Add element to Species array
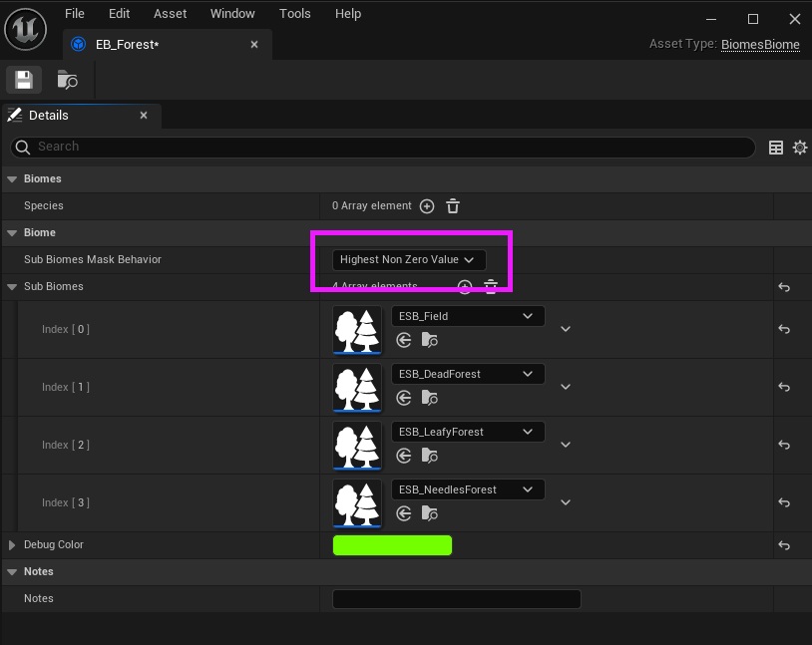 pyautogui.click(x=427, y=206)
